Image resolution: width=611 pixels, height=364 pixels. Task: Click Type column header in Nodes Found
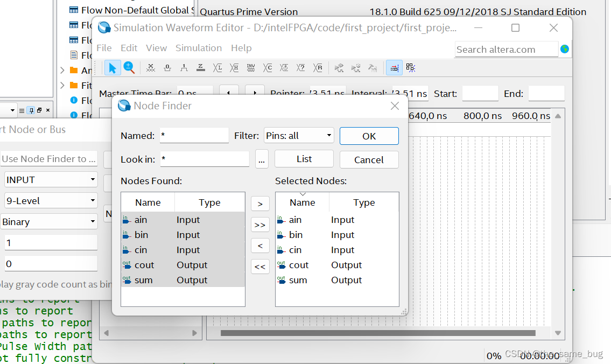click(209, 202)
